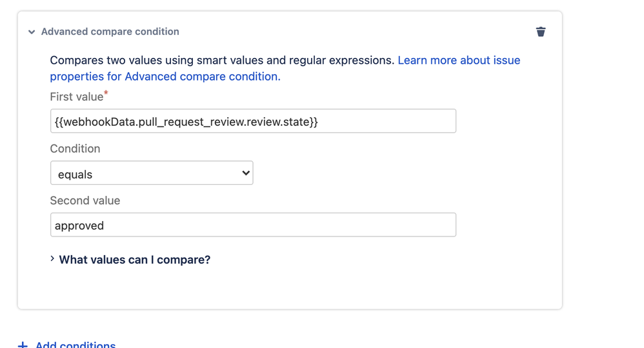The height and width of the screenshot is (348, 644).
Task: Click the plus icon beside Add conditions
Action: coord(23,345)
